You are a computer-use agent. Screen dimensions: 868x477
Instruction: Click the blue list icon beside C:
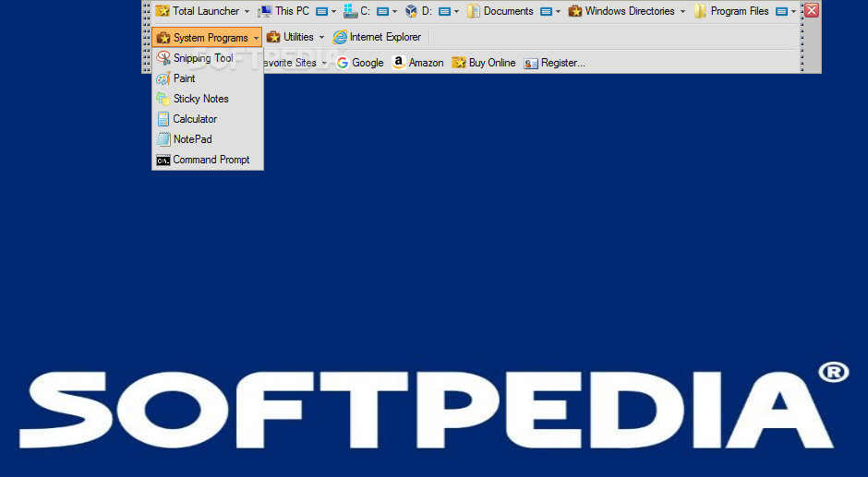pyautogui.click(x=382, y=12)
